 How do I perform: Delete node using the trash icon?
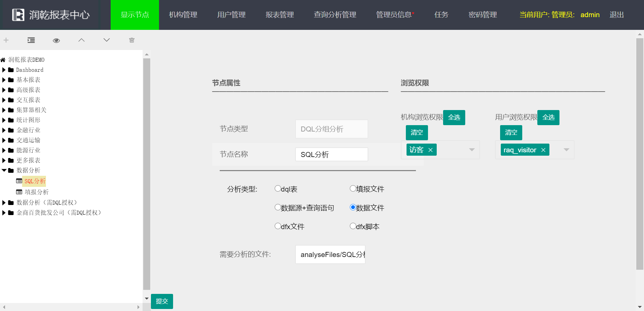[x=132, y=40]
